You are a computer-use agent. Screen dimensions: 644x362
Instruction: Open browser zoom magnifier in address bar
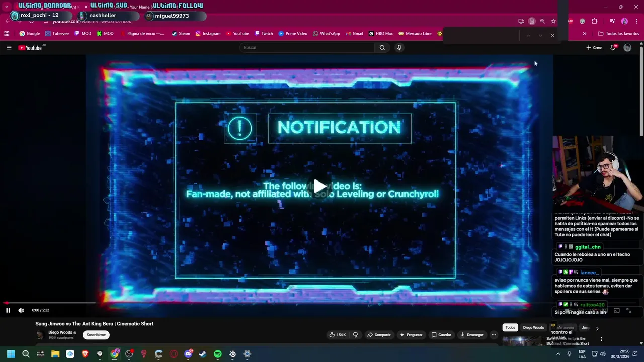pos(542,21)
